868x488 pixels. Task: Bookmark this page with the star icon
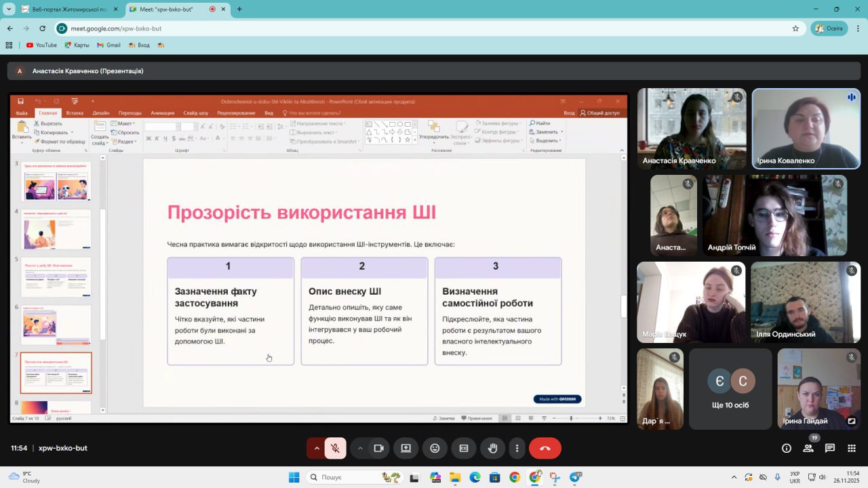(x=795, y=28)
